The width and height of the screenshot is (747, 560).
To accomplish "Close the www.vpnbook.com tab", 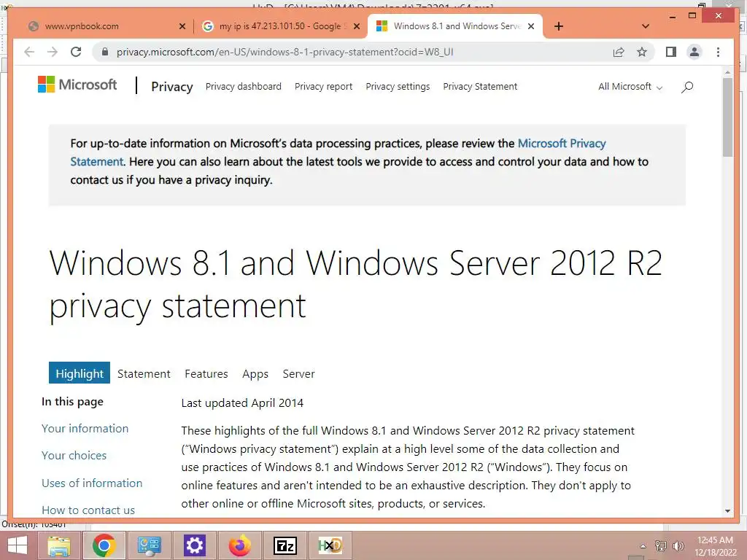I will (x=182, y=26).
